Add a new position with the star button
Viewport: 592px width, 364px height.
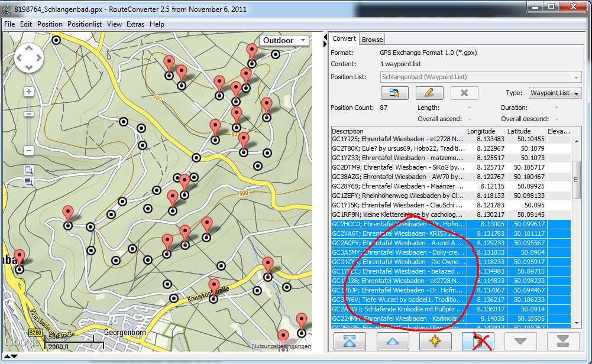(435, 342)
